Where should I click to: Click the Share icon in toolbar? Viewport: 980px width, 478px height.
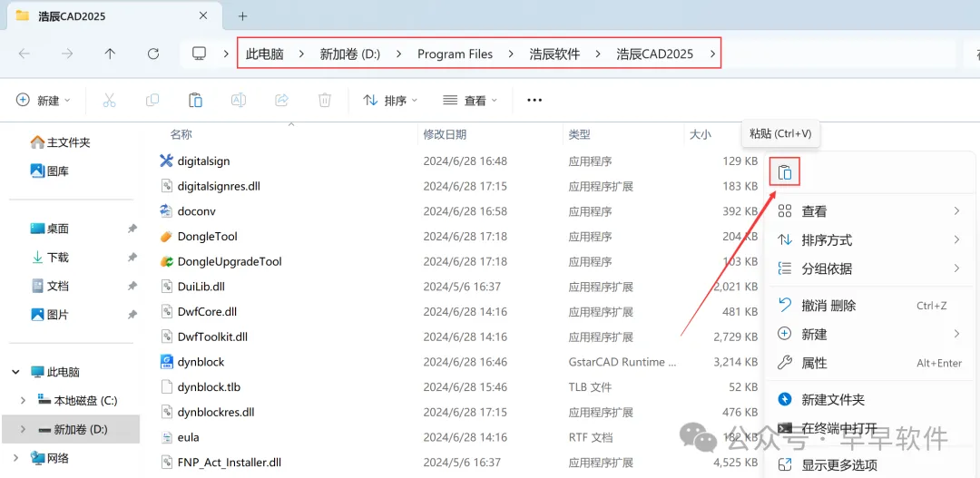tap(281, 100)
